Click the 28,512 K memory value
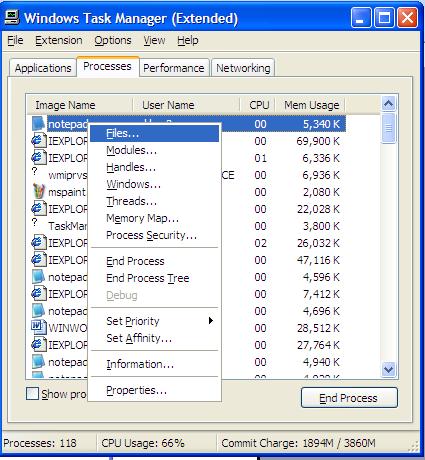425x460 pixels. coord(318,328)
